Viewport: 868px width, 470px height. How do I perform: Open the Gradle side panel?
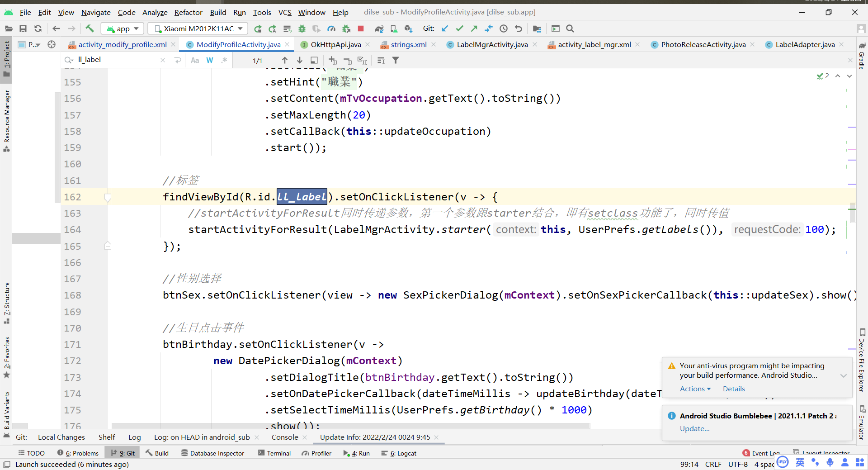point(862,55)
